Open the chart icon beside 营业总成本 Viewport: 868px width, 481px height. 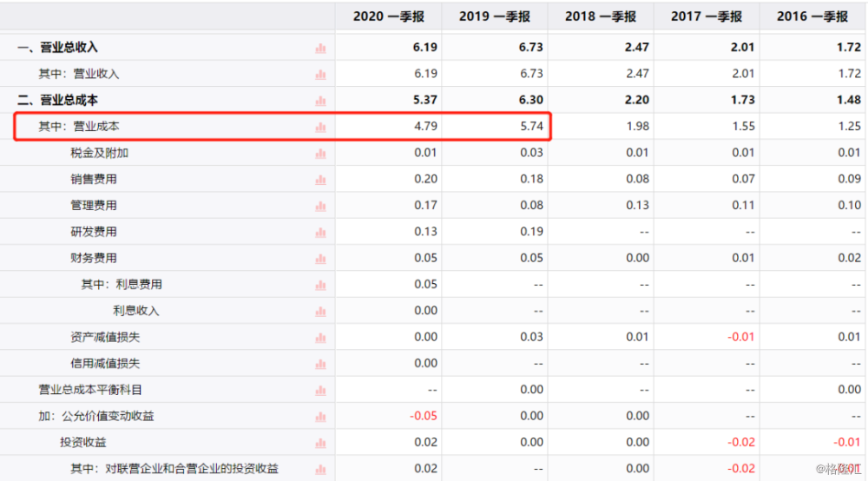pyautogui.click(x=320, y=101)
